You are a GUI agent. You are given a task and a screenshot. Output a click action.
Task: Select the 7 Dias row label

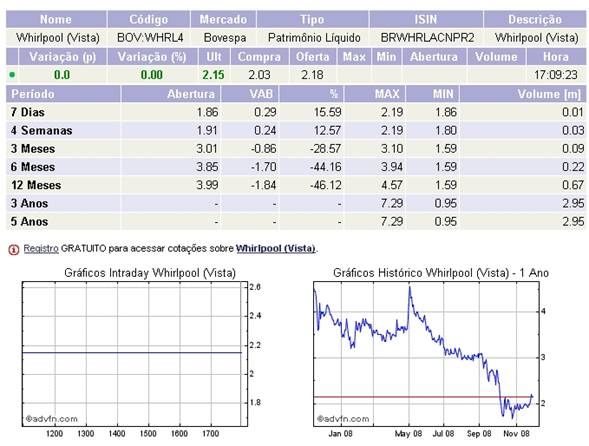click(28, 112)
